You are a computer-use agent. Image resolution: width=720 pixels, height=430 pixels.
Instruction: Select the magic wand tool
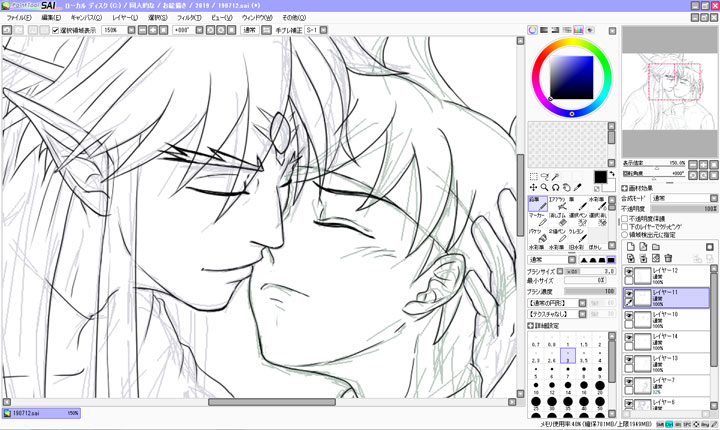pyautogui.click(x=555, y=177)
